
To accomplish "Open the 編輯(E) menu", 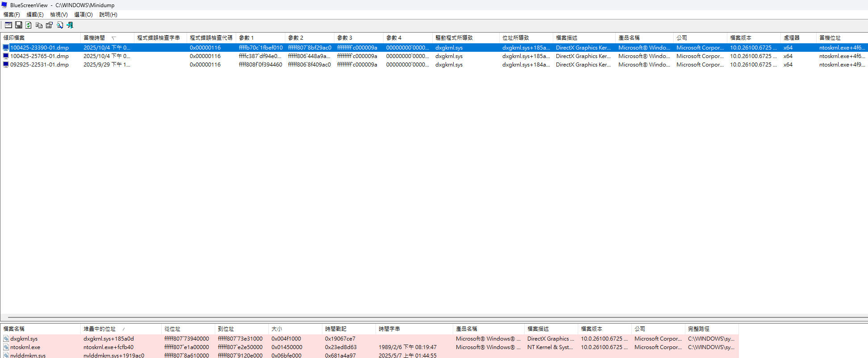I will coord(35,14).
